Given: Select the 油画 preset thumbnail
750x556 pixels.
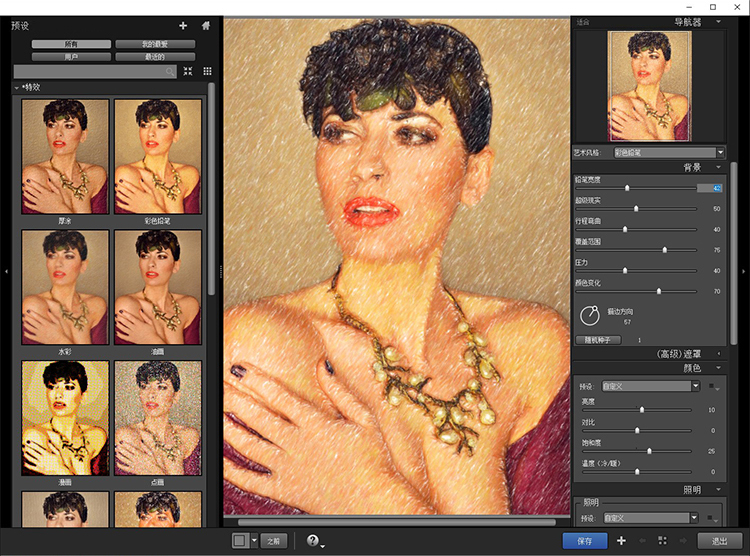Looking at the screenshot, I should [158, 287].
